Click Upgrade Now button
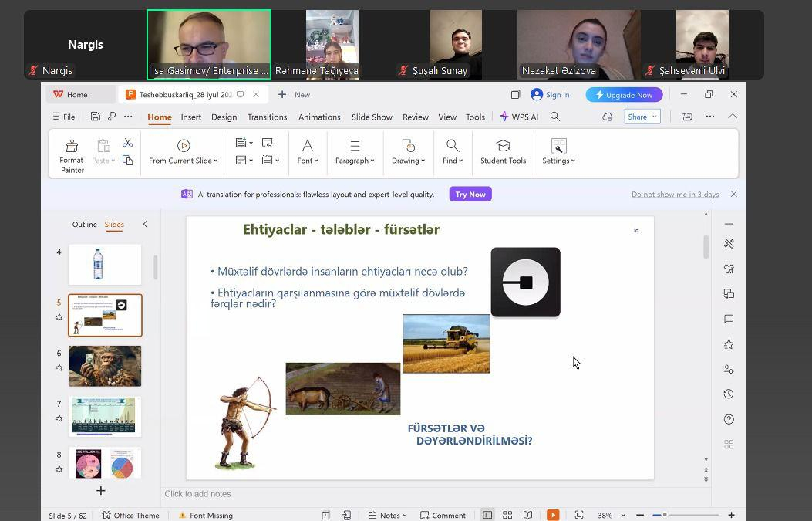Viewport: 812px width, 521px height. pyautogui.click(x=624, y=95)
